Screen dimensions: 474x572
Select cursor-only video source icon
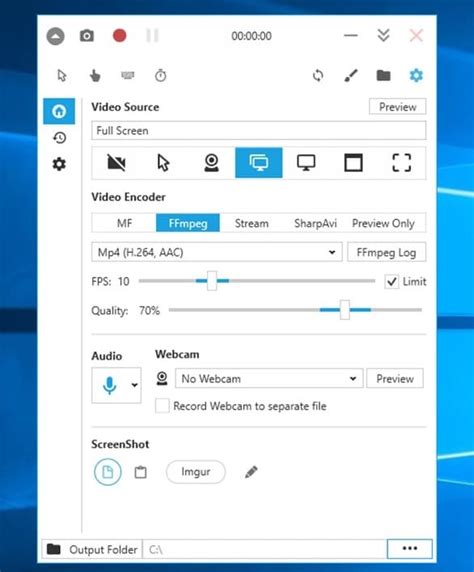pos(163,163)
